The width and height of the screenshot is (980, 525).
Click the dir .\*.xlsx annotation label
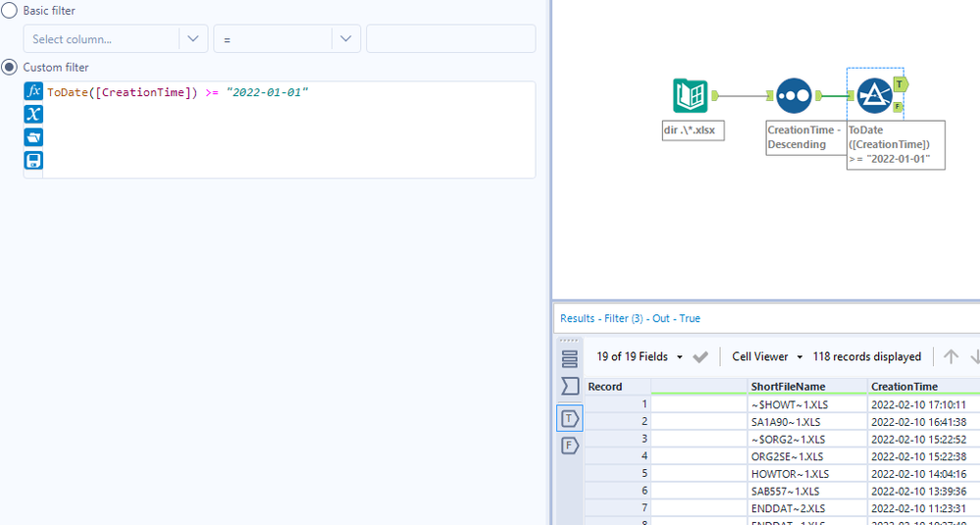694,130
